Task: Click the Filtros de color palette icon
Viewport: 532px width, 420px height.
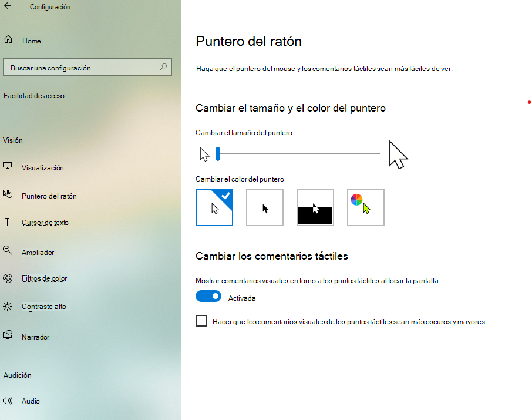Action: click(x=8, y=278)
